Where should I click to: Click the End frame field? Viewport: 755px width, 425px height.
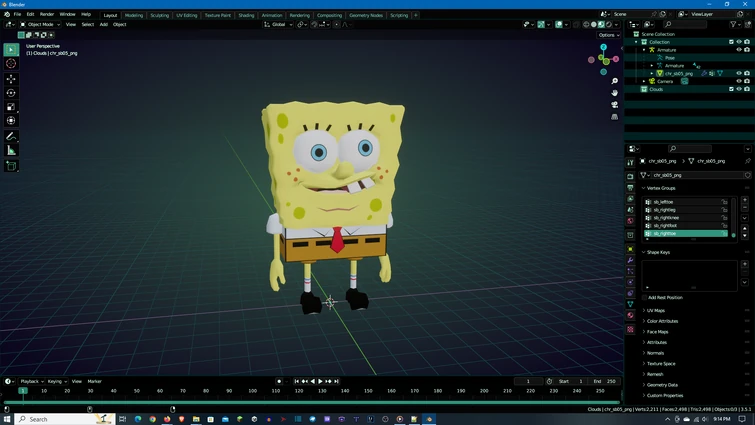tap(604, 381)
